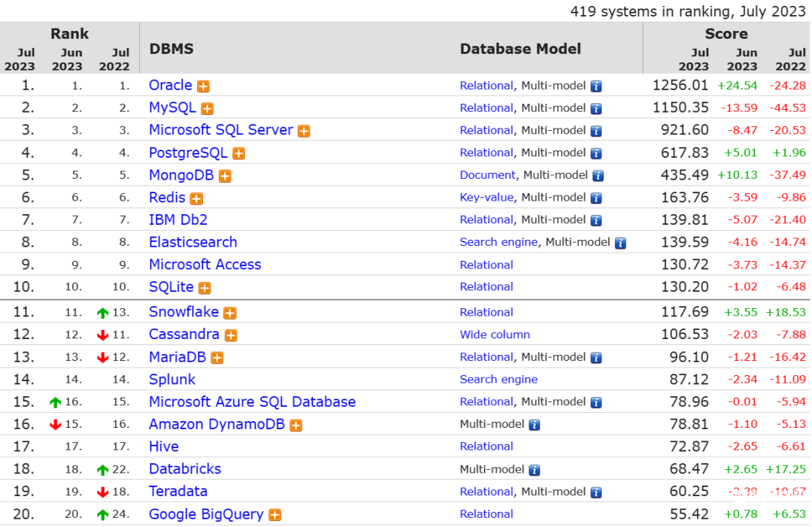Click Search engine link in Splunk row
Screen dimensions: 812x527
(498, 380)
